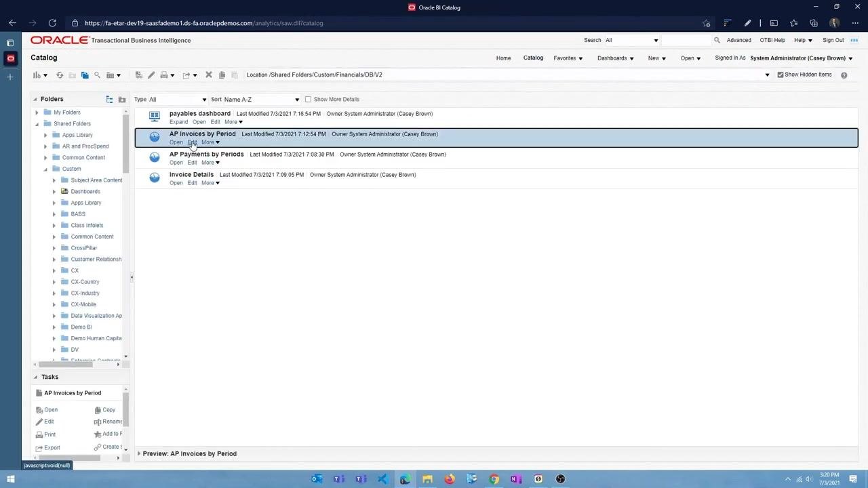Click the Sign Out link
The height and width of the screenshot is (488, 868).
tap(833, 41)
